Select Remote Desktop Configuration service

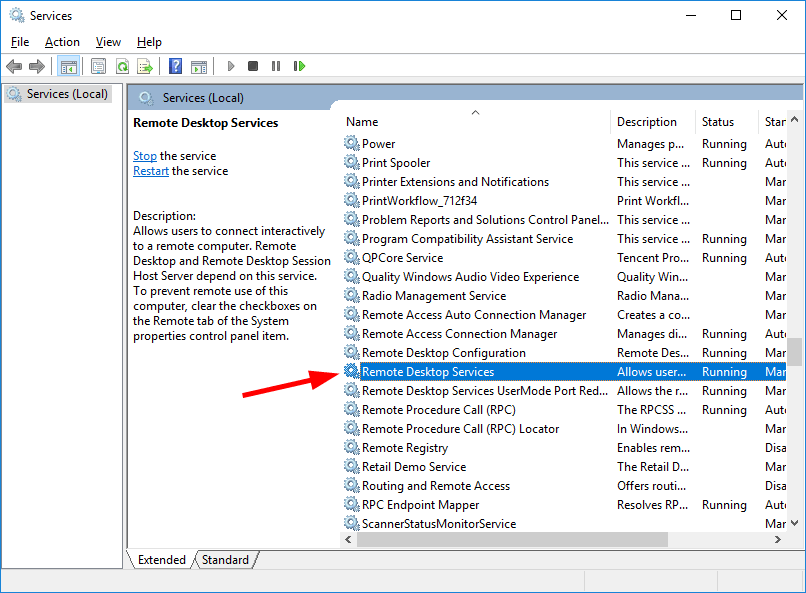tap(444, 353)
